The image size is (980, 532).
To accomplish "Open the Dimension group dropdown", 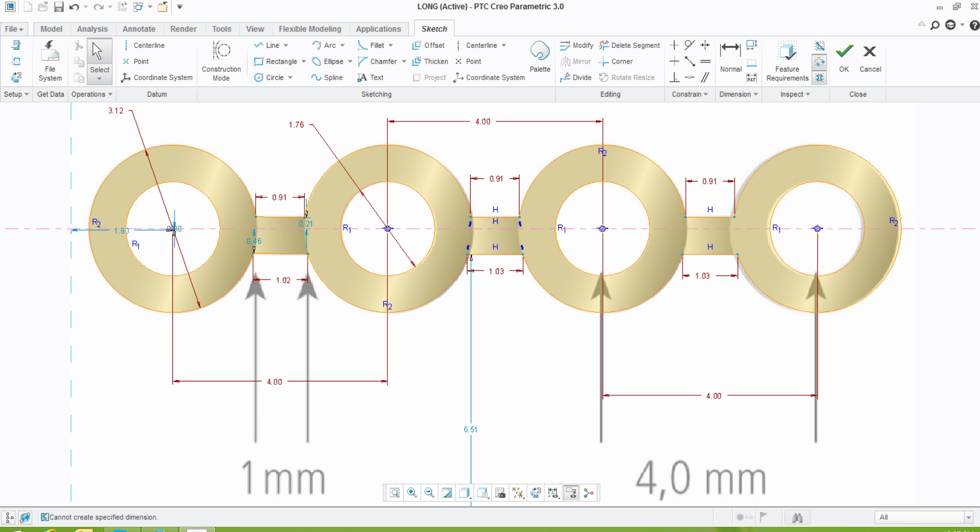I will coord(738,94).
